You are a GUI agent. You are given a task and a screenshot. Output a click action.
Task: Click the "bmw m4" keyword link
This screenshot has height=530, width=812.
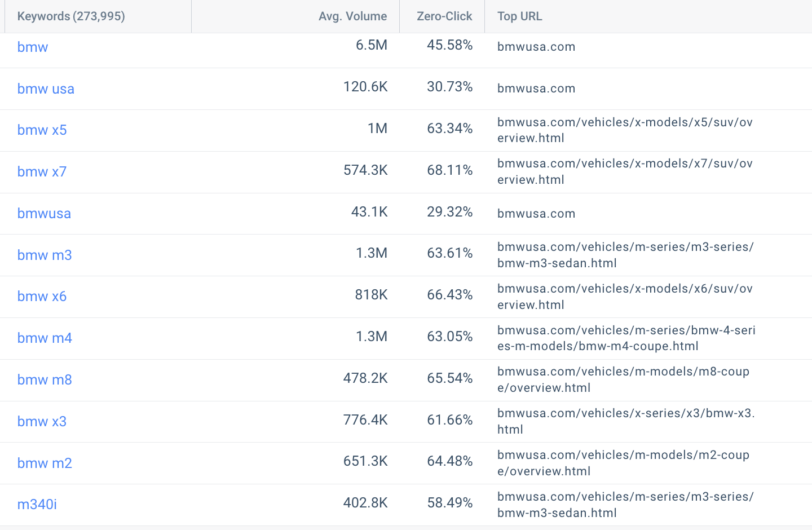coord(45,338)
